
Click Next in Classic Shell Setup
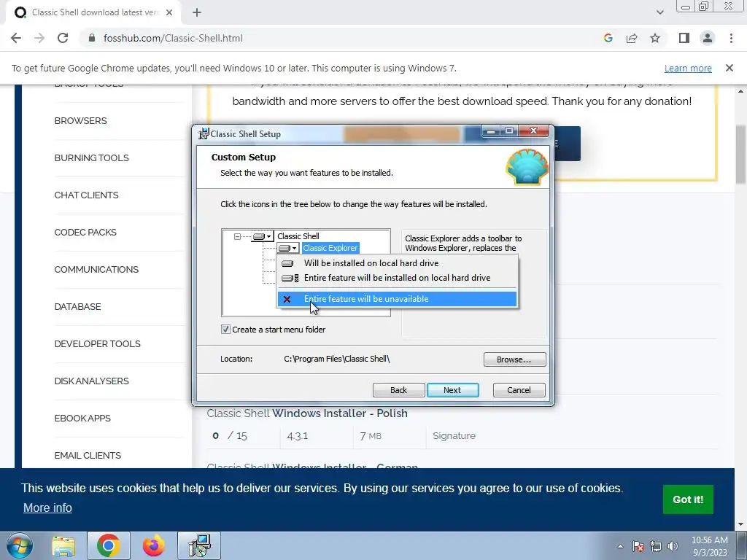[452, 390]
